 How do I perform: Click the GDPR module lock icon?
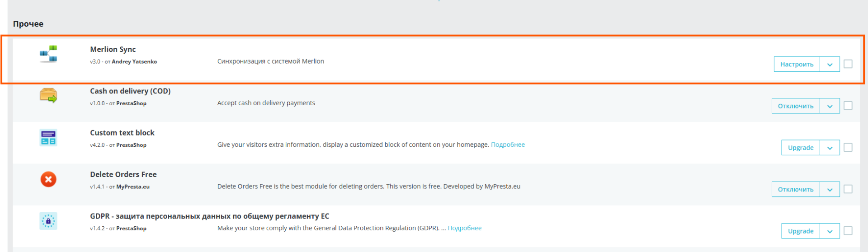(48, 221)
